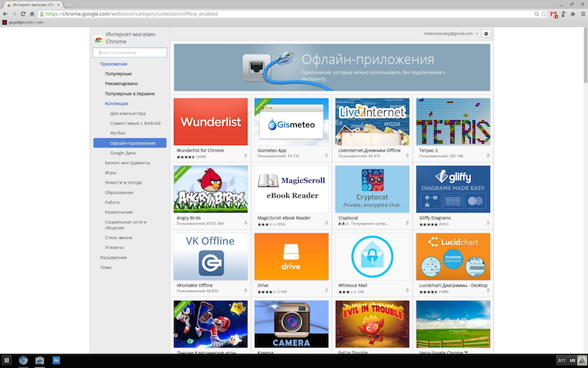Open the Tetris app thumbnail
Image resolution: width=588 pixels, height=368 pixels.
pos(453,122)
